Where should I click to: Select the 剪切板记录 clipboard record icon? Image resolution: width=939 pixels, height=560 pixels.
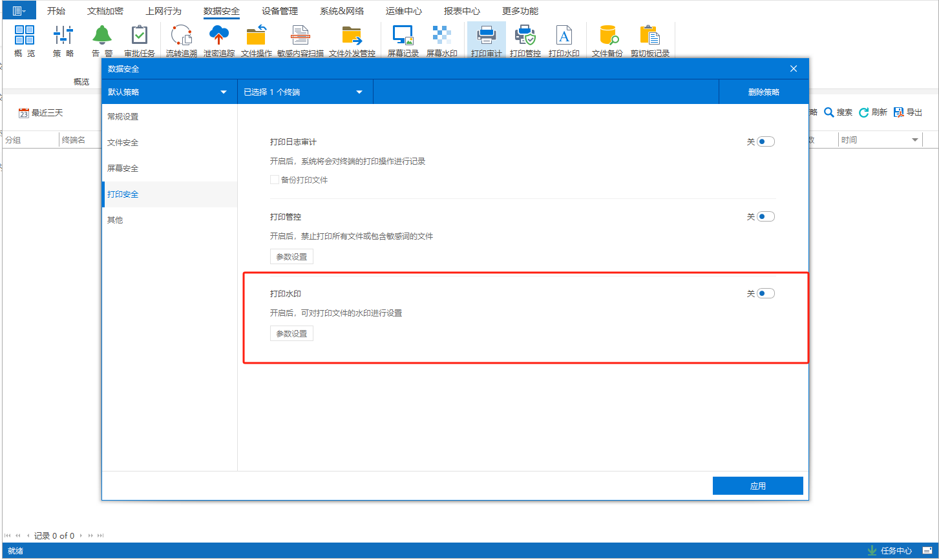point(649,41)
